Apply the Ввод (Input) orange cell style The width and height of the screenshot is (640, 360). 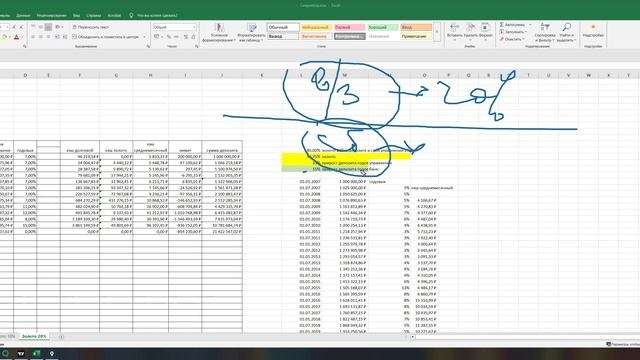(416, 27)
